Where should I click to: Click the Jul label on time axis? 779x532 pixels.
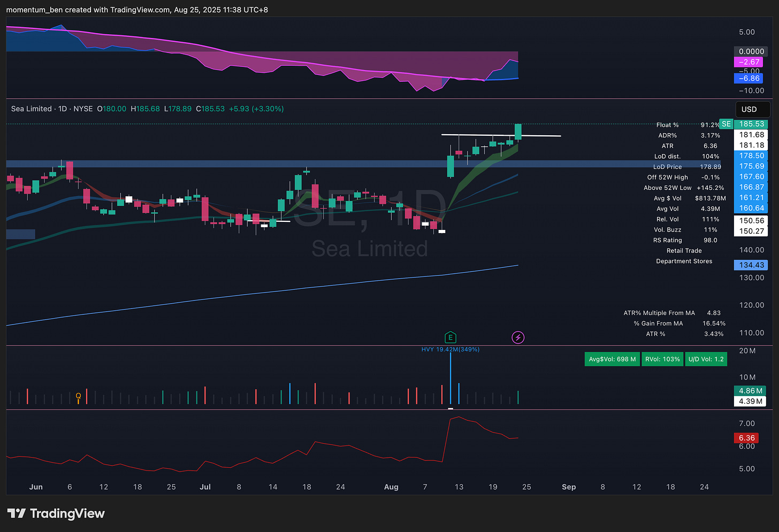click(205, 487)
